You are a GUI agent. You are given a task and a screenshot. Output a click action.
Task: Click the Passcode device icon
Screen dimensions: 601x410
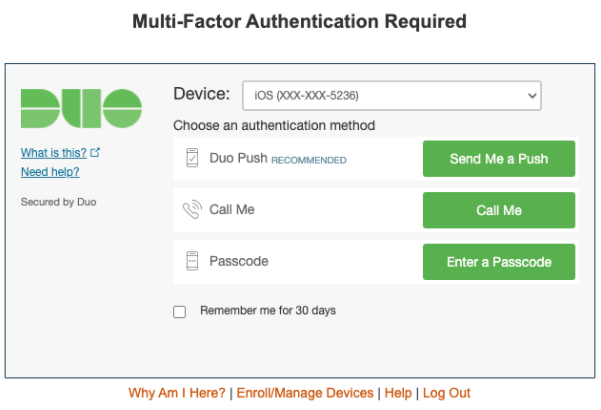coord(192,262)
